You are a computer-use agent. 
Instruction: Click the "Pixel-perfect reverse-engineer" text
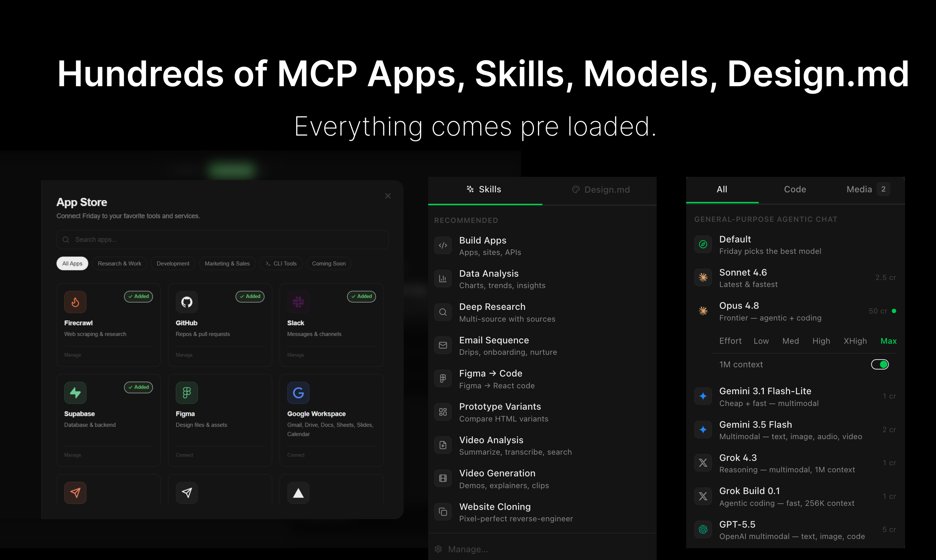[x=516, y=519]
